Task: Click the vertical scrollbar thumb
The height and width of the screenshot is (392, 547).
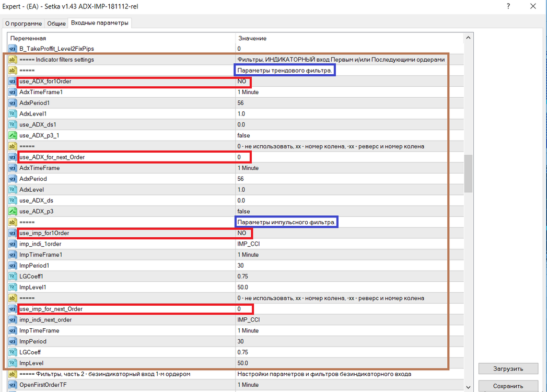Action: 468,174
